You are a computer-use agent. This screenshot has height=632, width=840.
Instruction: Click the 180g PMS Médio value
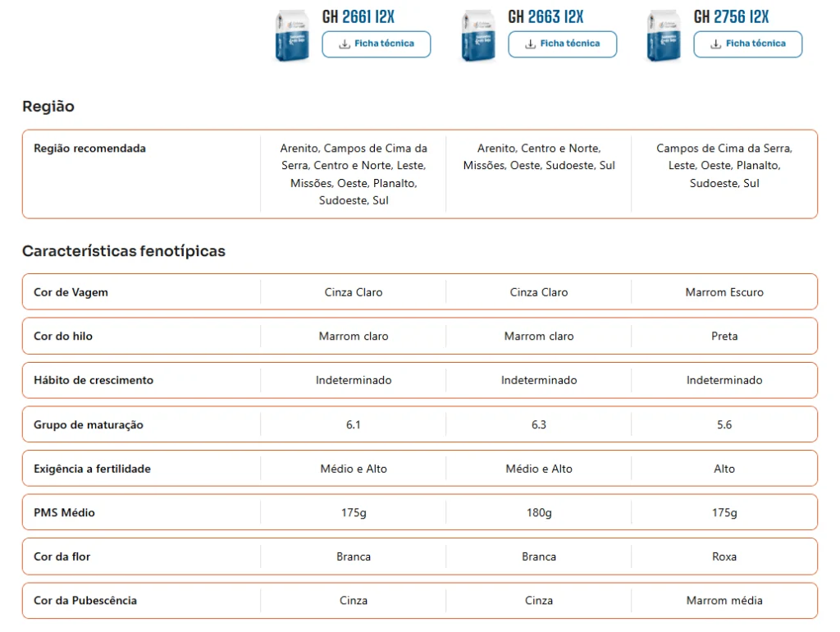point(539,513)
